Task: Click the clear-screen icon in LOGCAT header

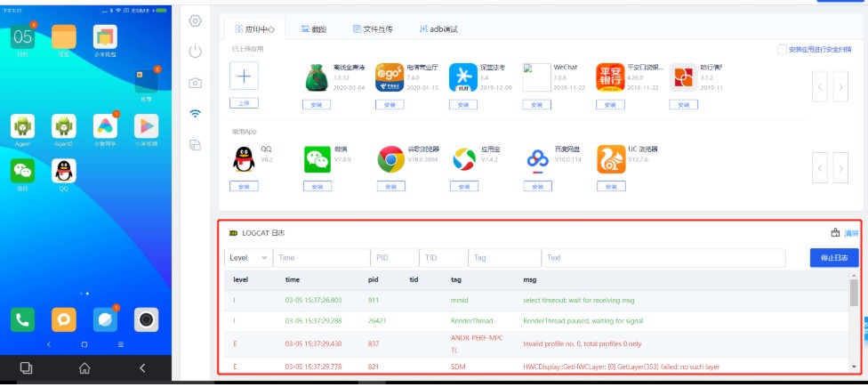Action: (835, 233)
